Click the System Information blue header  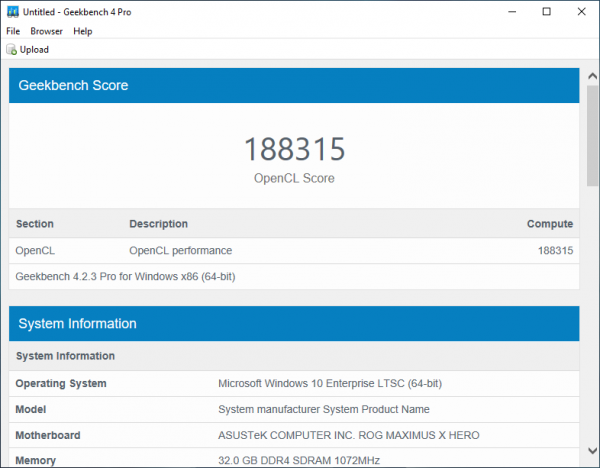pos(294,324)
